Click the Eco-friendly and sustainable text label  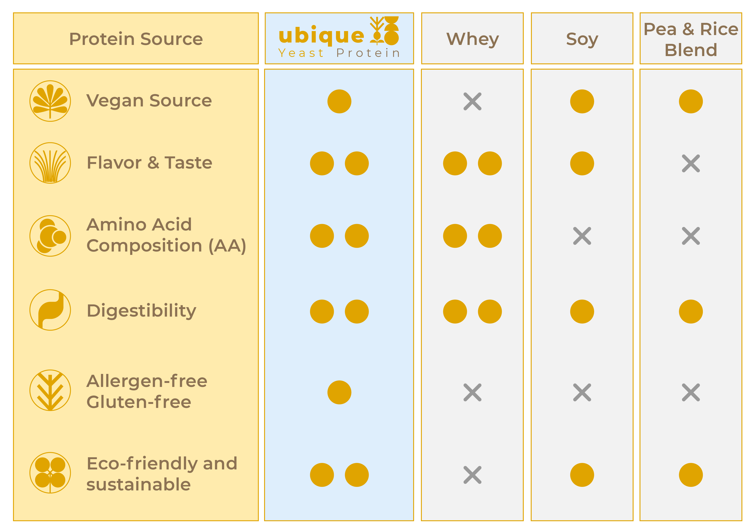[x=161, y=473]
